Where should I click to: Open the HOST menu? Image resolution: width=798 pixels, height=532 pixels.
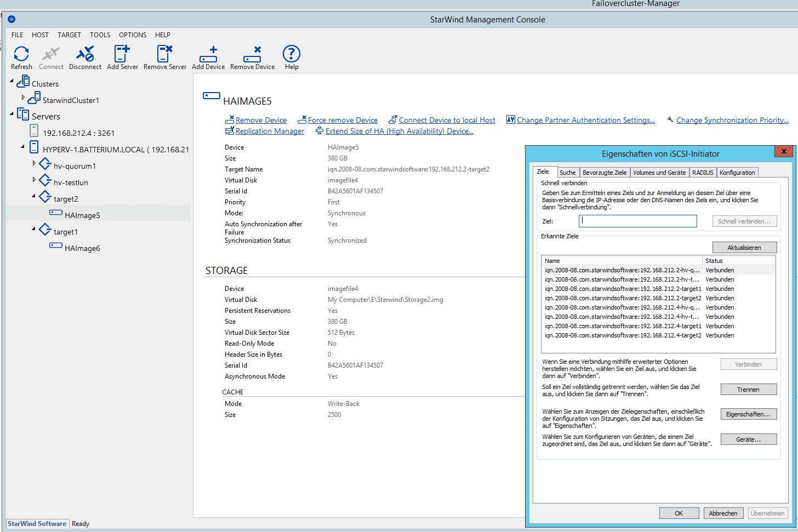tap(40, 35)
